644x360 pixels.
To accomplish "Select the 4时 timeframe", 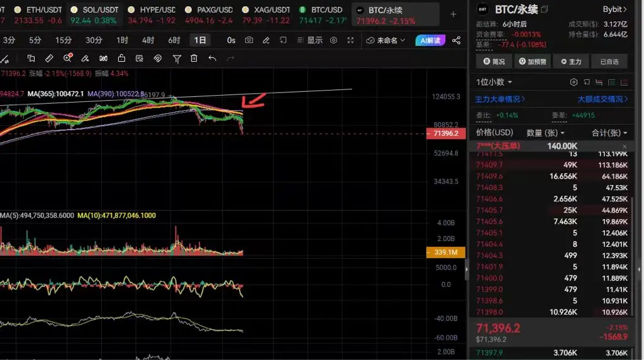I will [148, 40].
